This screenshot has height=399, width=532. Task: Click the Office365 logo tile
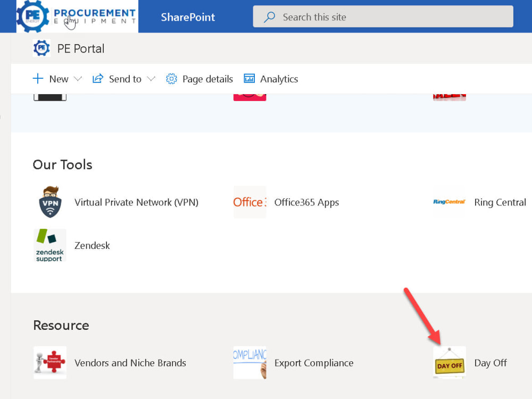click(250, 202)
